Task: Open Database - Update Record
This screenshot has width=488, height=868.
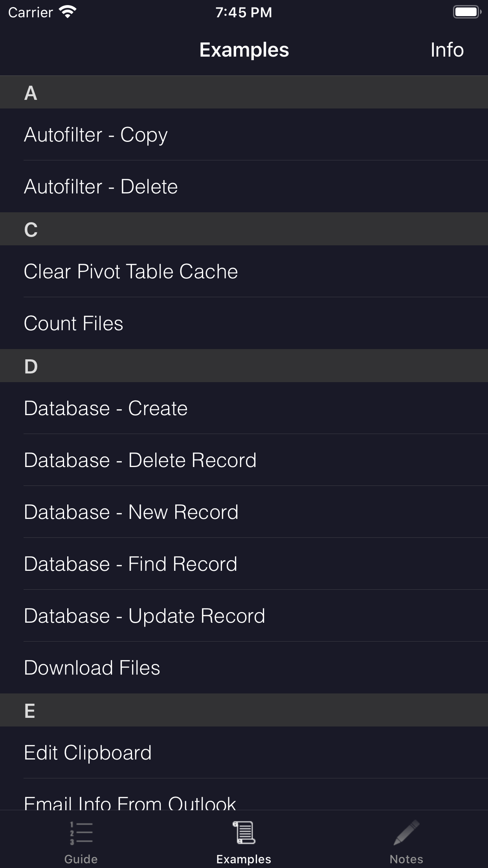Action: [x=244, y=616]
